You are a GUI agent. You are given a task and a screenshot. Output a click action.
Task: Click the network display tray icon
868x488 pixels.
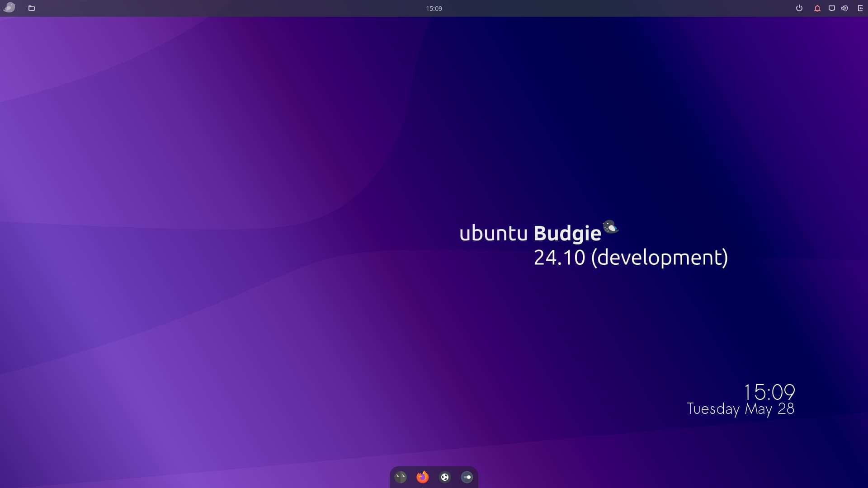tap(831, 8)
